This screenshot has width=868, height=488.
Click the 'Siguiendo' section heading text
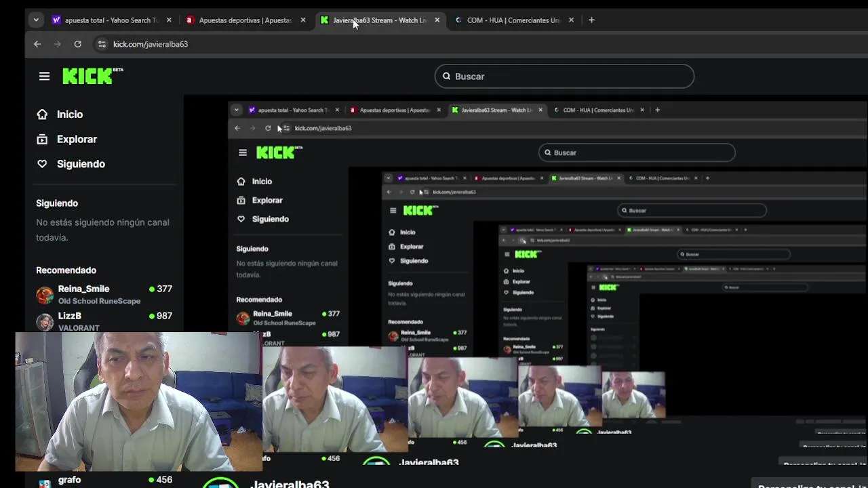(x=57, y=203)
